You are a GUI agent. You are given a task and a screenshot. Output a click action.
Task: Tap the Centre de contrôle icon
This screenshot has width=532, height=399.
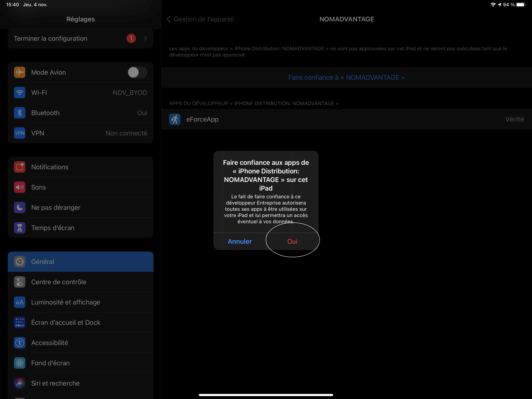click(20, 282)
